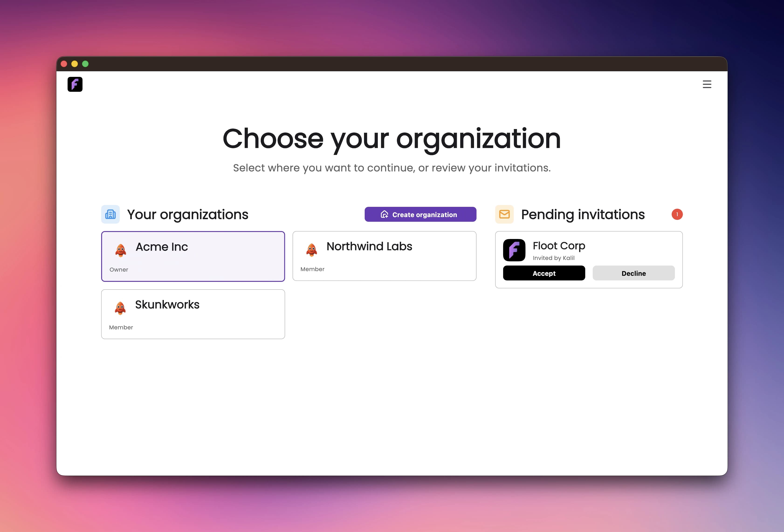
Task: Minimize the window with the yellow button
Action: [75, 64]
